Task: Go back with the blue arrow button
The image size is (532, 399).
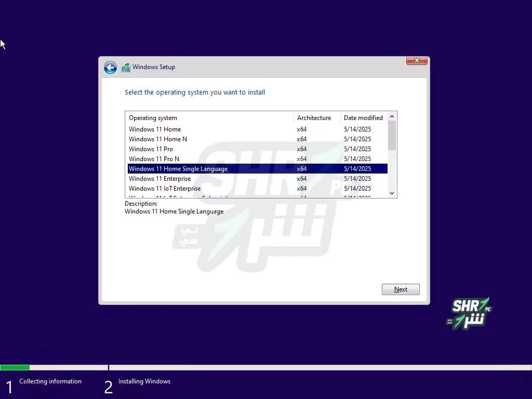Action: (110, 68)
